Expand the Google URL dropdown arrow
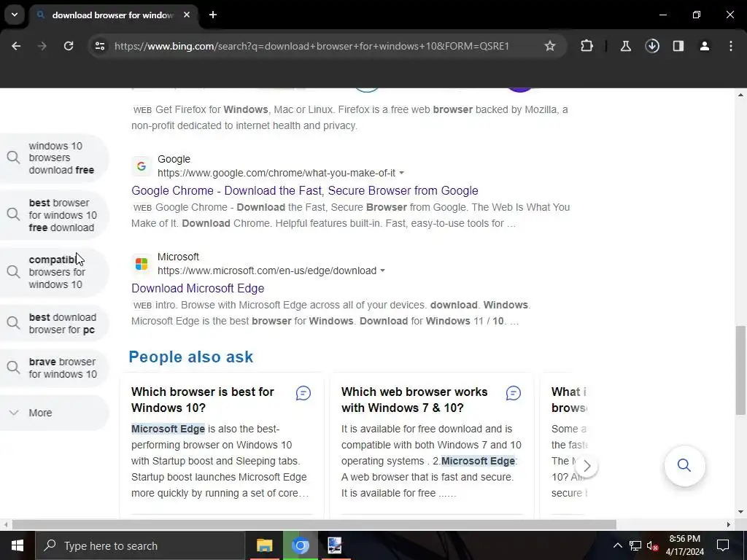 click(x=402, y=173)
